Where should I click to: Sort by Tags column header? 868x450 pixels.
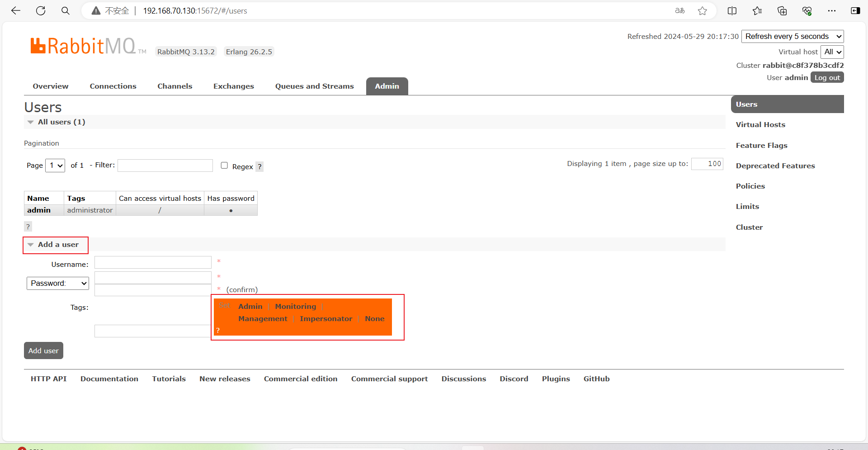coord(76,198)
